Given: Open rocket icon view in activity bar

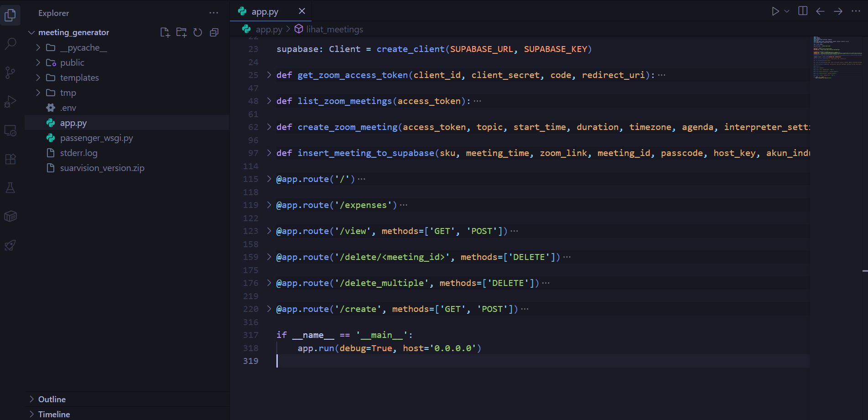Looking at the screenshot, I should pyautogui.click(x=10, y=245).
